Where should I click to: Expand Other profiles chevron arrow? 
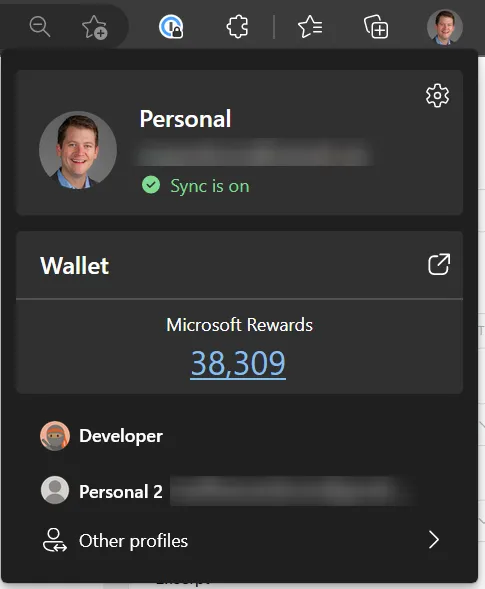pyautogui.click(x=434, y=540)
